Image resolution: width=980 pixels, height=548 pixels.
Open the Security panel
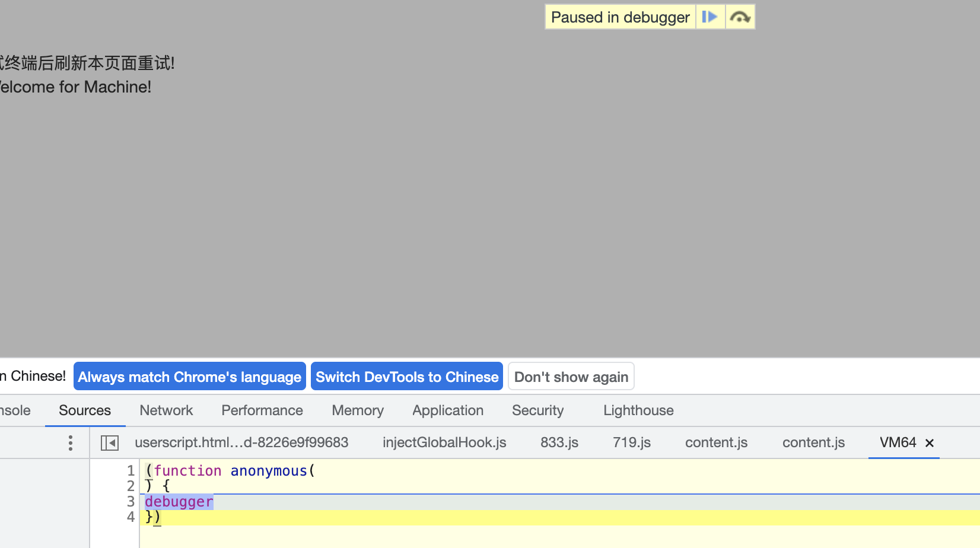point(537,410)
